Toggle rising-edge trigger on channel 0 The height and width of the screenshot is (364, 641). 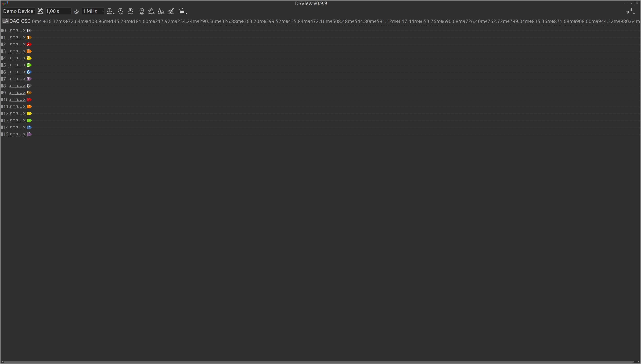click(10, 30)
